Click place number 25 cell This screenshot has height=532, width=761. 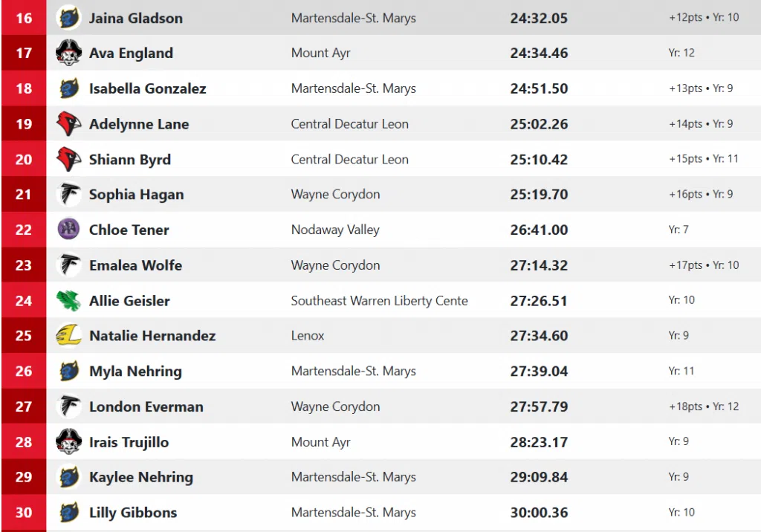coord(24,336)
